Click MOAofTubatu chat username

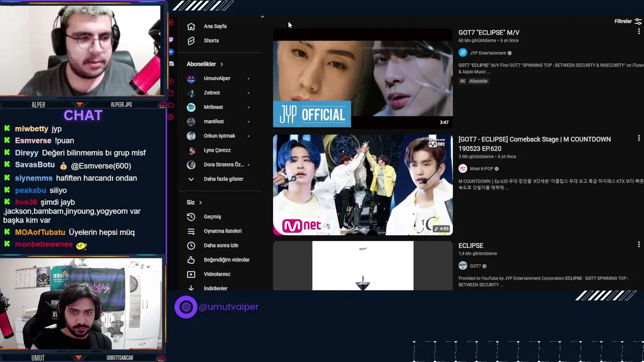tap(40, 232)
